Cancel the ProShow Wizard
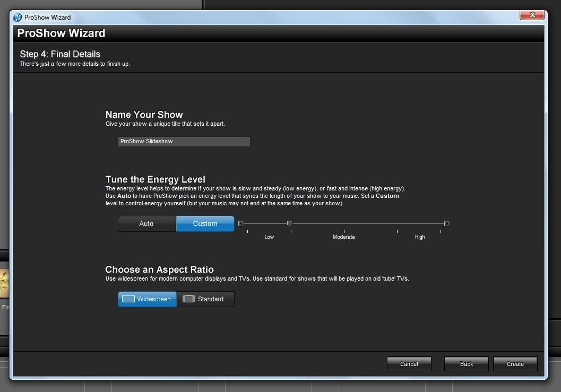This screenshot has height=392, width=561. click(x=409, y=364)
